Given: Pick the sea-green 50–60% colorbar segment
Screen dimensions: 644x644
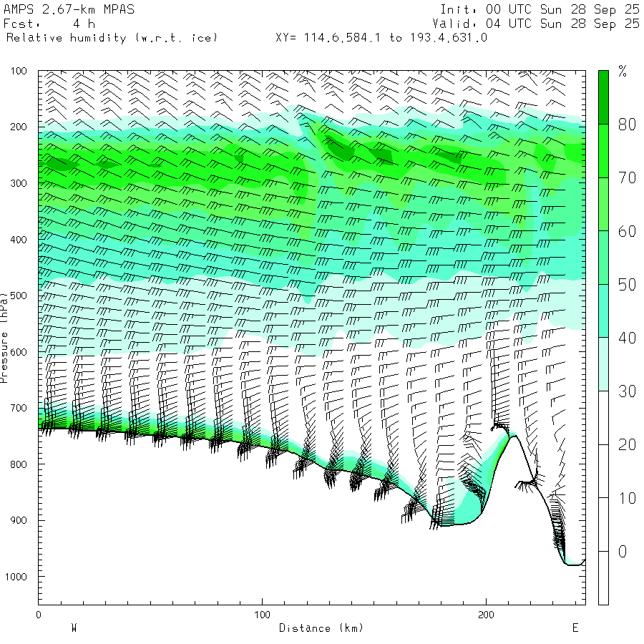Looking at the screenshot, I should point(603,258).
